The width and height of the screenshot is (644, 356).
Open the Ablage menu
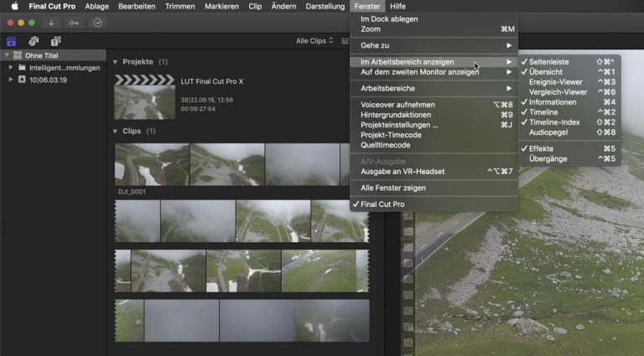point(97,6)
